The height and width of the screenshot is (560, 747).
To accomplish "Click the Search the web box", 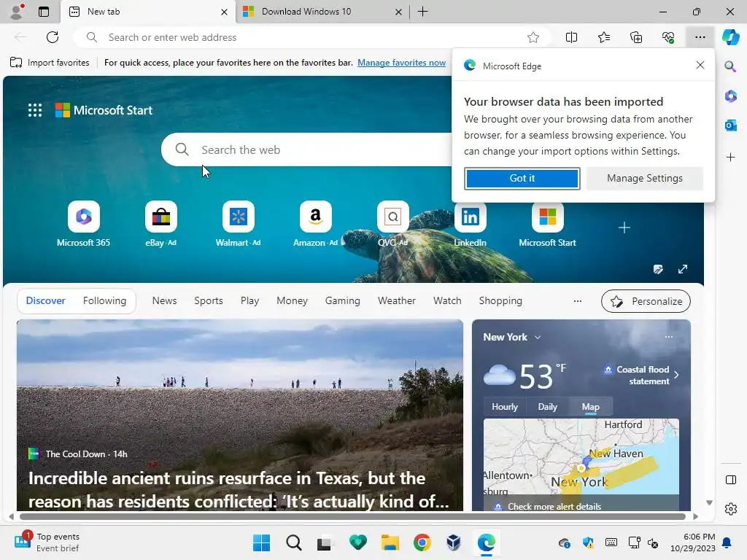I will coord(307,149).
